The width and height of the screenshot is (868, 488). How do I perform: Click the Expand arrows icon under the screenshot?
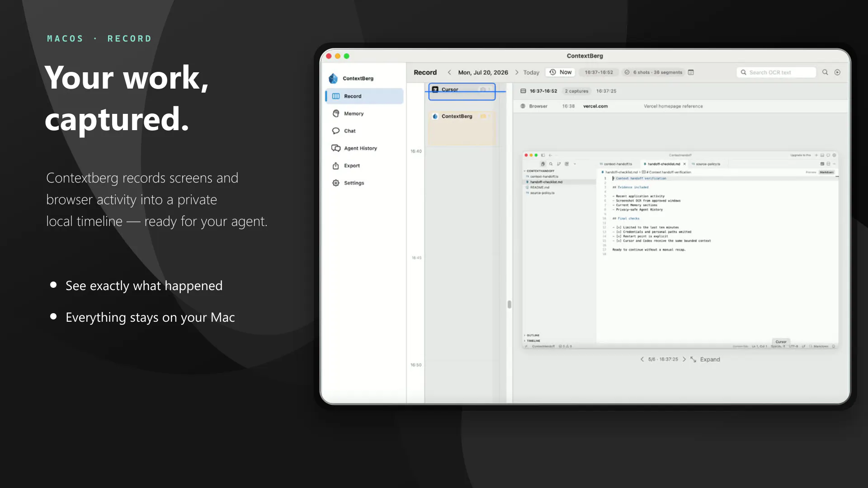[x=693, y=360]
